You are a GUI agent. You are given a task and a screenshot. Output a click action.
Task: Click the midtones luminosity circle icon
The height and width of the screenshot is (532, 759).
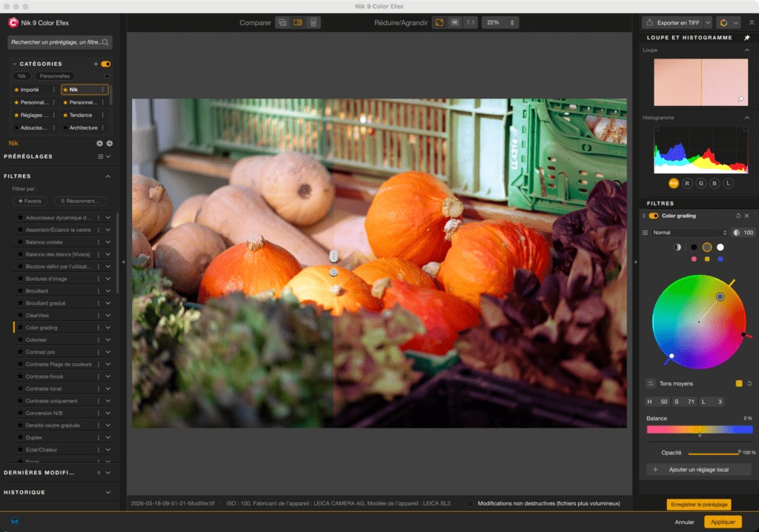pyautogui.click(x=706, y=247)
